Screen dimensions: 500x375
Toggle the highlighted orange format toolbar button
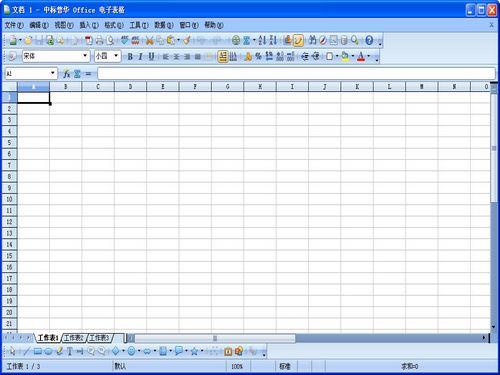tap(222, 57)
